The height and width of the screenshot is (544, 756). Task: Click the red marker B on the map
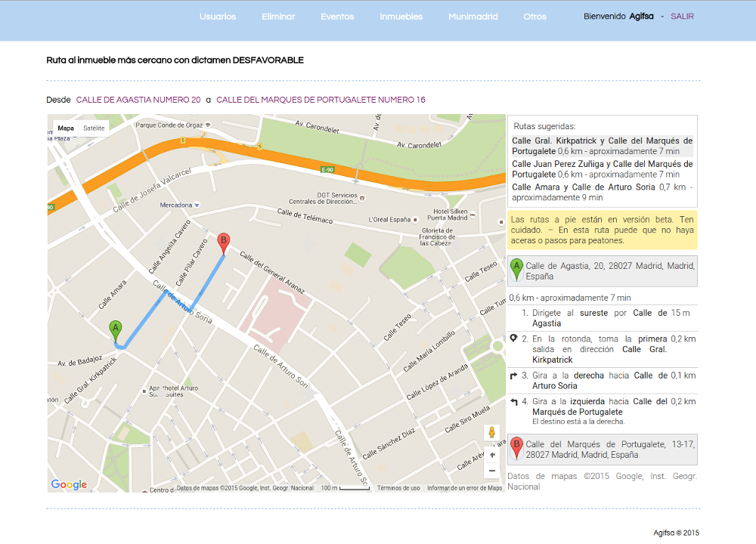pyautogui.click(x=223, y=243)
